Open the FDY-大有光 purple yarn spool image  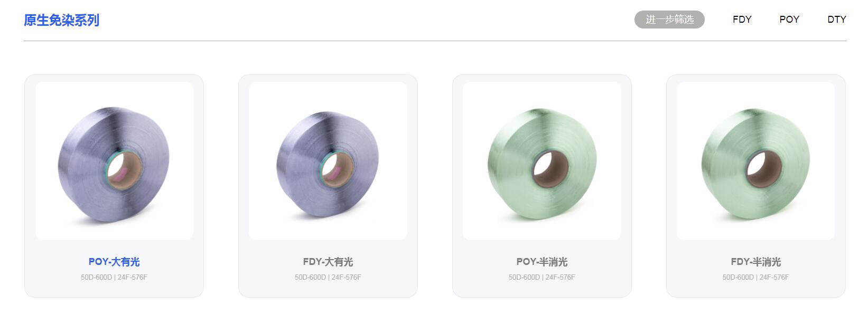coord(328,161)
